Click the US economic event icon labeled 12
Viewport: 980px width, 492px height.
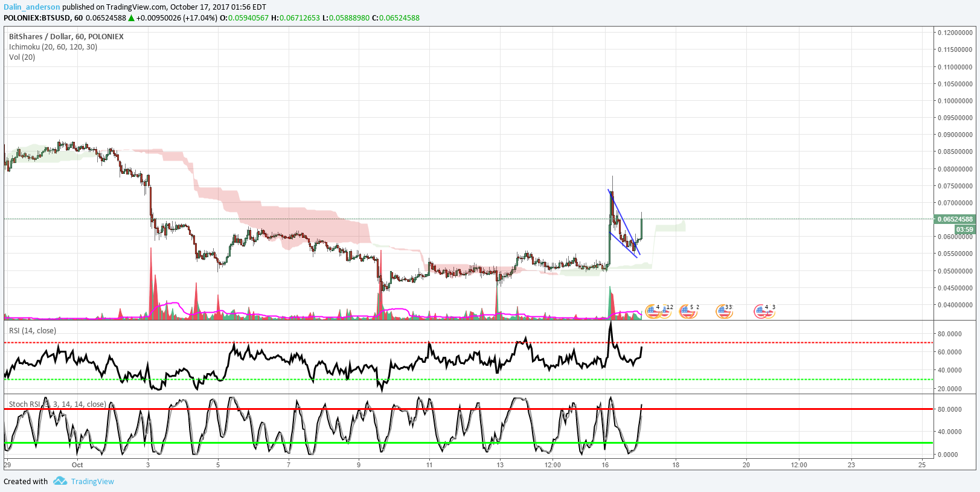click(x=665, y=311)
